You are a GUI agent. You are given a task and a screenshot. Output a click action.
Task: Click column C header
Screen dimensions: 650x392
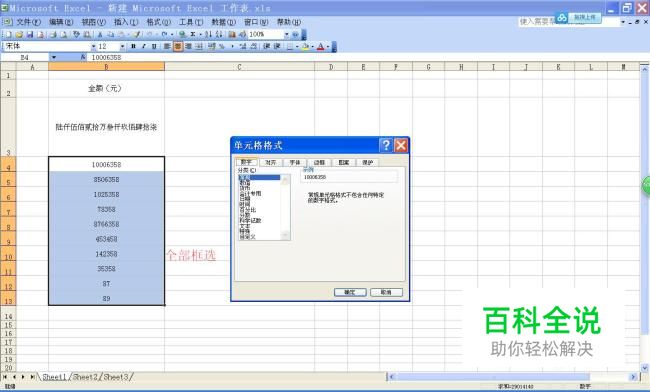click(239, 66)
